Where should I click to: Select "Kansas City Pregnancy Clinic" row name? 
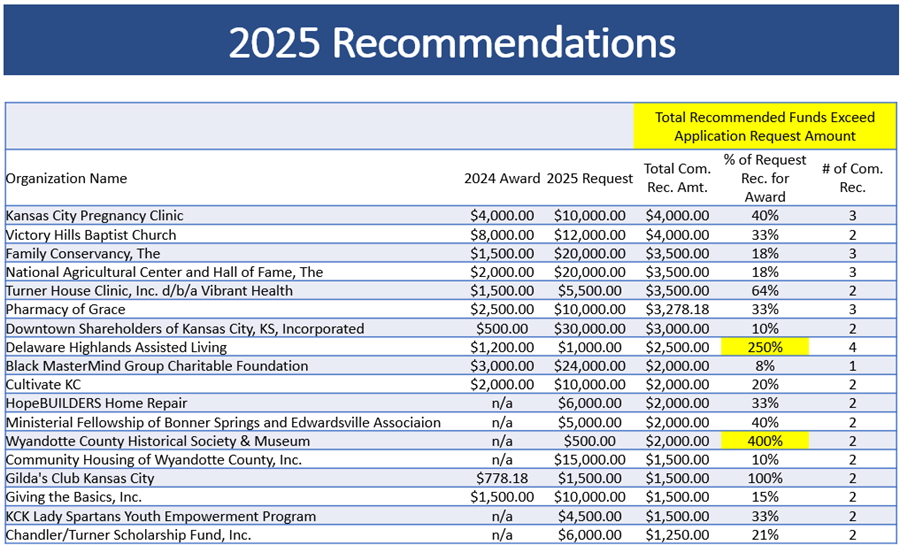95,216
